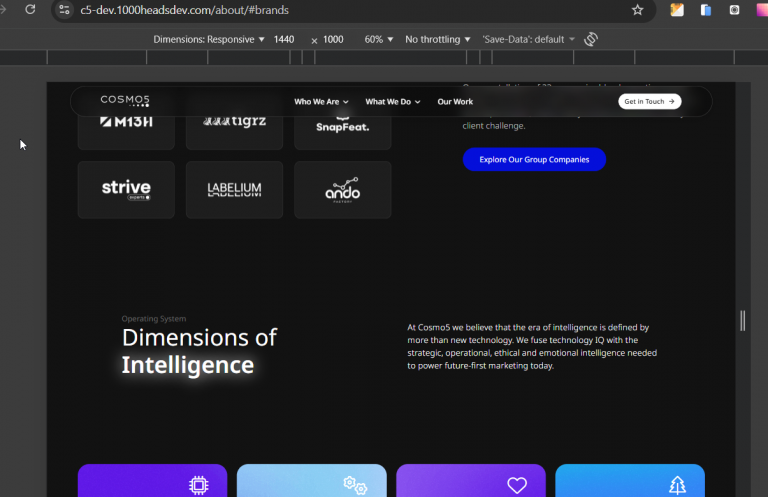Click Explore Our Group Companies button

534,160
